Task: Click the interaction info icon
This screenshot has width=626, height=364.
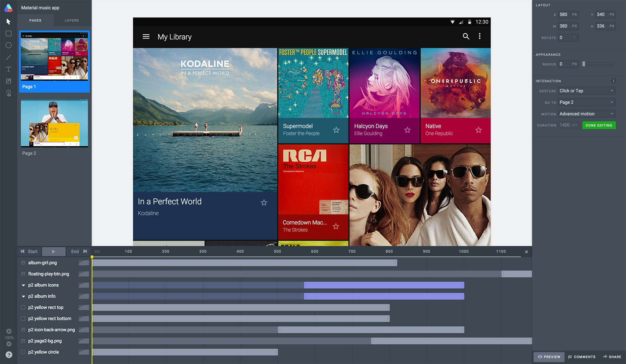Action: [x=613, y=81]
